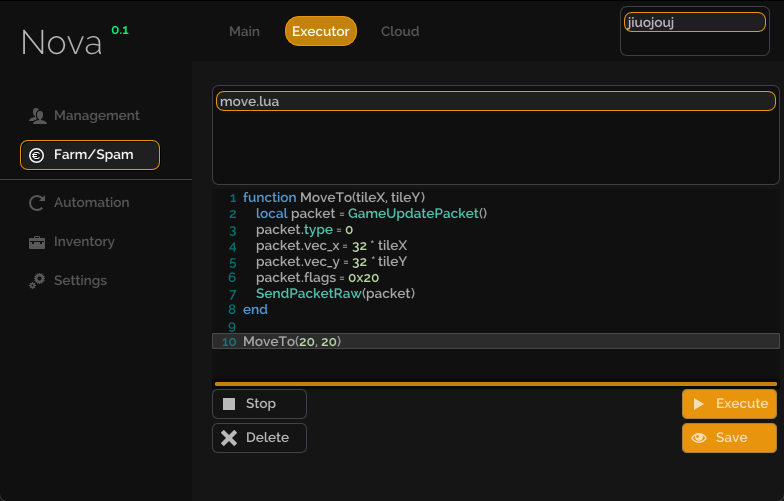The image size is (784, 501).
Task: Click the Management users icon
Action: click(38, 116)
